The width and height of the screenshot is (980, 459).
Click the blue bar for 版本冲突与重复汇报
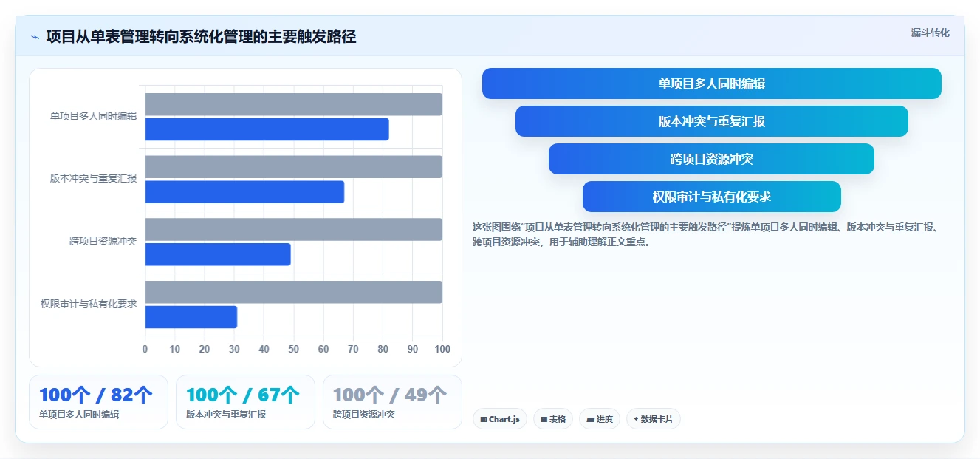pyautogui.click(x=244, y=191)
